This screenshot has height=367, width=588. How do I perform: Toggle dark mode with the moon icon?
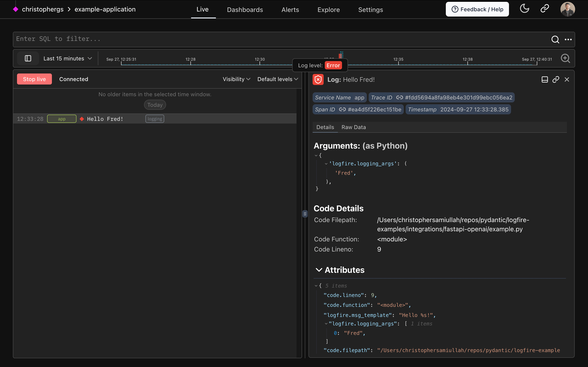coord(524,9)
